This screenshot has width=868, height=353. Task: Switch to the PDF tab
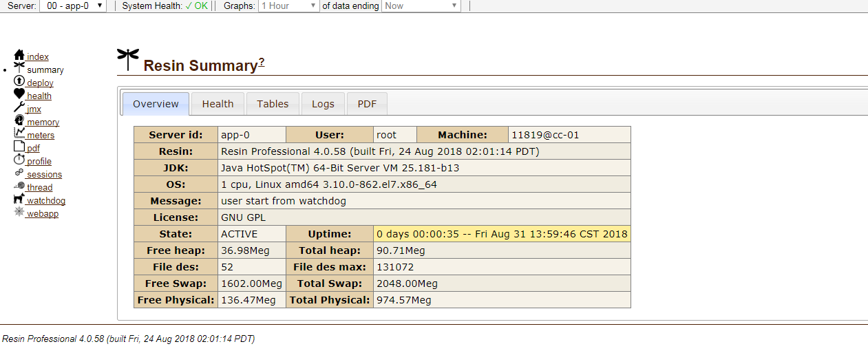[367, 104]
